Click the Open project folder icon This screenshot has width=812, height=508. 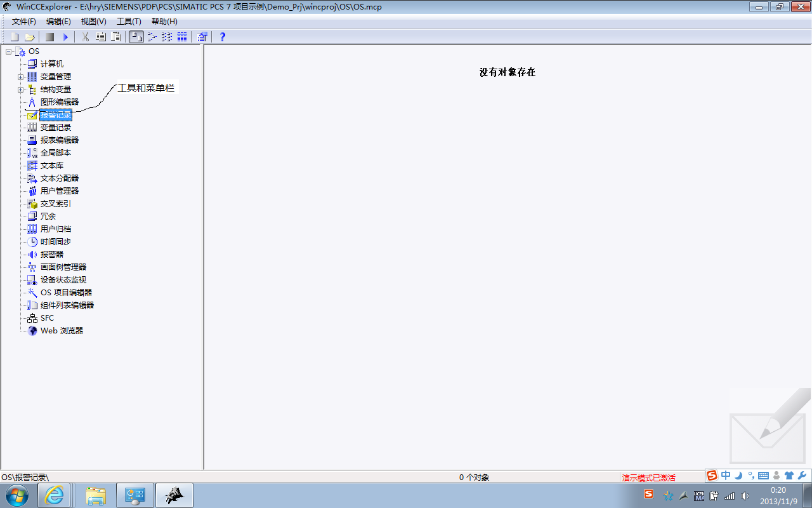29,37
